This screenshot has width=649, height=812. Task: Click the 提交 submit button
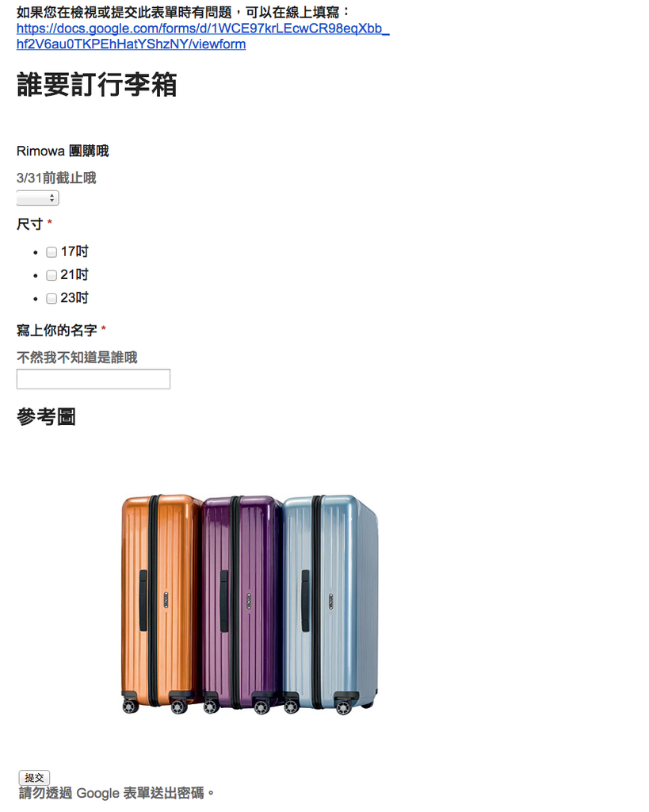tap(34, 777)
